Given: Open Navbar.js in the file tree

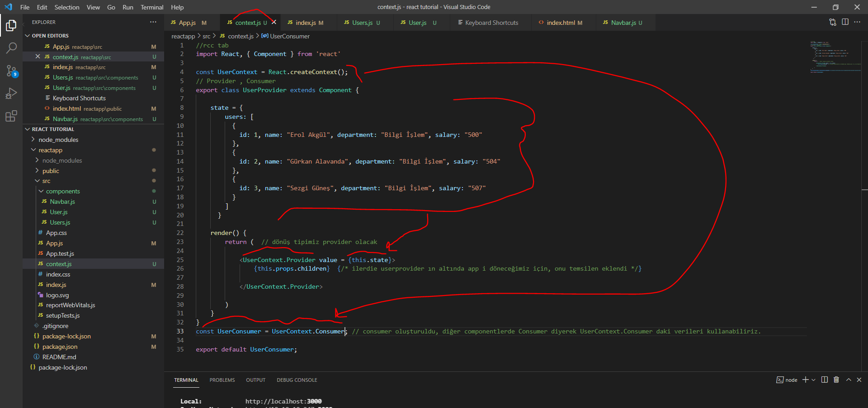Looking at the screenshot, I should [62, 202].
